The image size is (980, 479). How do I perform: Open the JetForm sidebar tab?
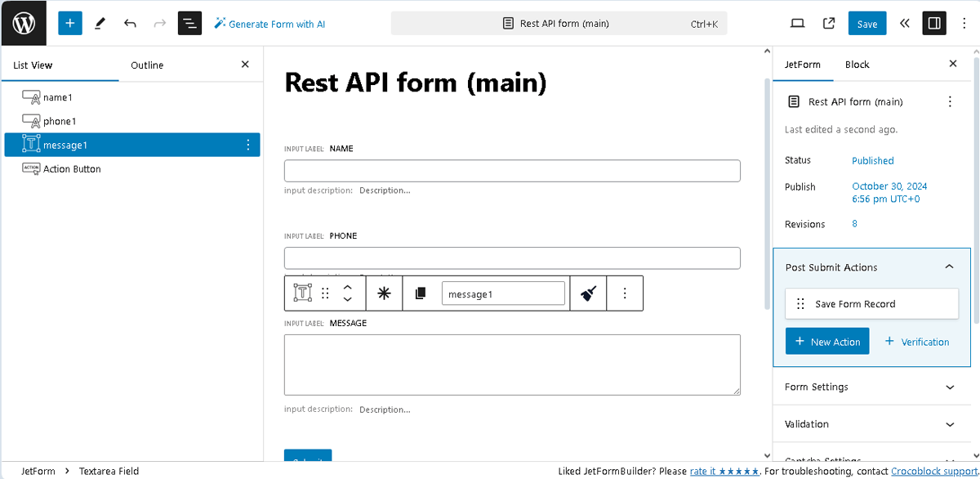pyautogui.click(x=803, y=65)
